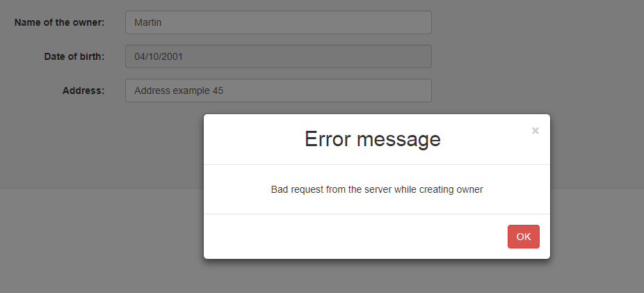Click the "Address example 45" text
The image size is (644, 293).
pos(179,90)
